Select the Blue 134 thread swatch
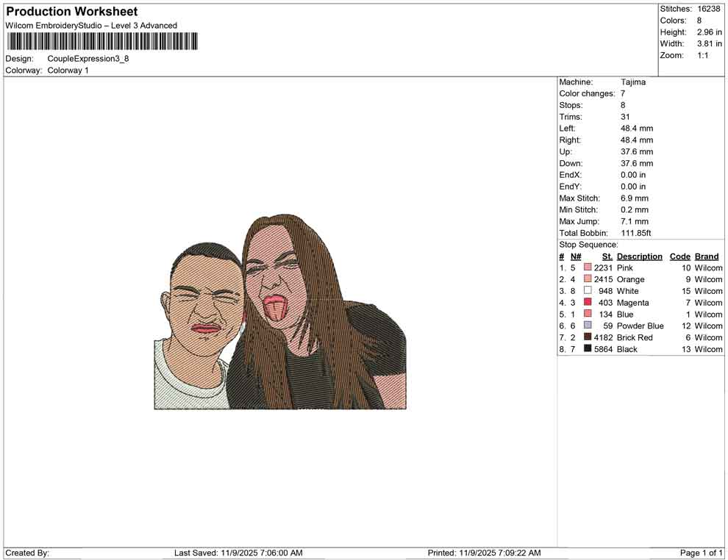Screen dimensions: 728x560 coord(588,314)
